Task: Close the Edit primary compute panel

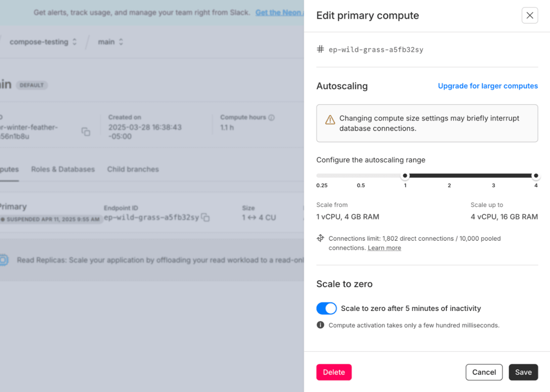Action: point(529,16)
